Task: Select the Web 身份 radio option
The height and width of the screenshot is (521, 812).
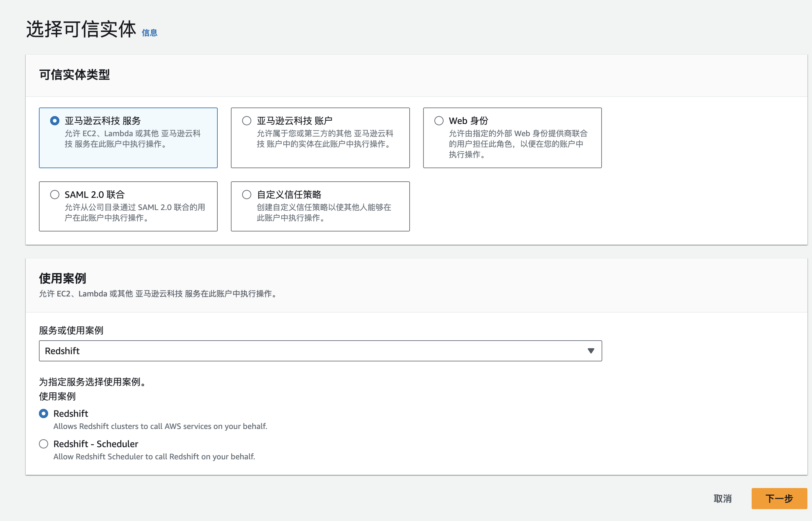Action: [x=439, y=121]
